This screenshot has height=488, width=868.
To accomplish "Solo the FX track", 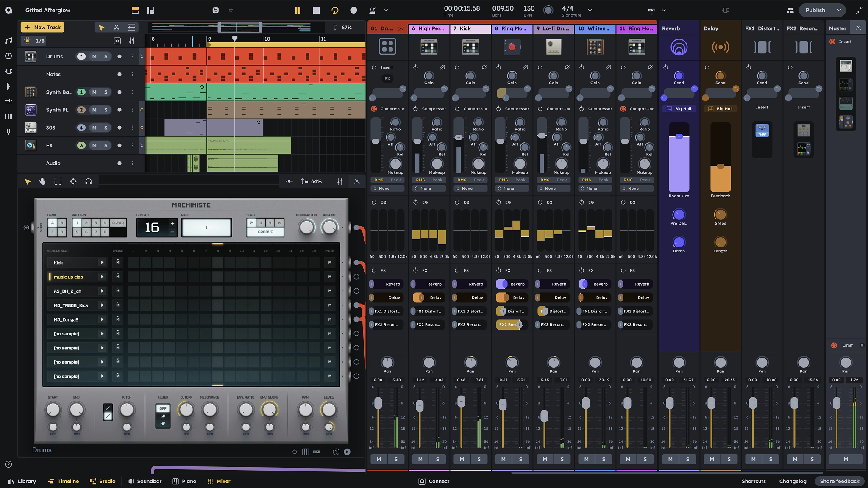I will (106, 145).
